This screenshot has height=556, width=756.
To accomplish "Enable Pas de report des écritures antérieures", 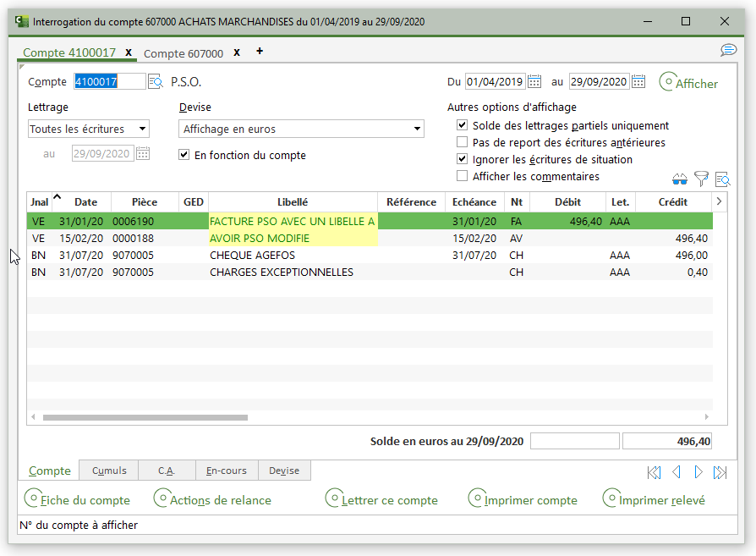I will click(462, 142).
